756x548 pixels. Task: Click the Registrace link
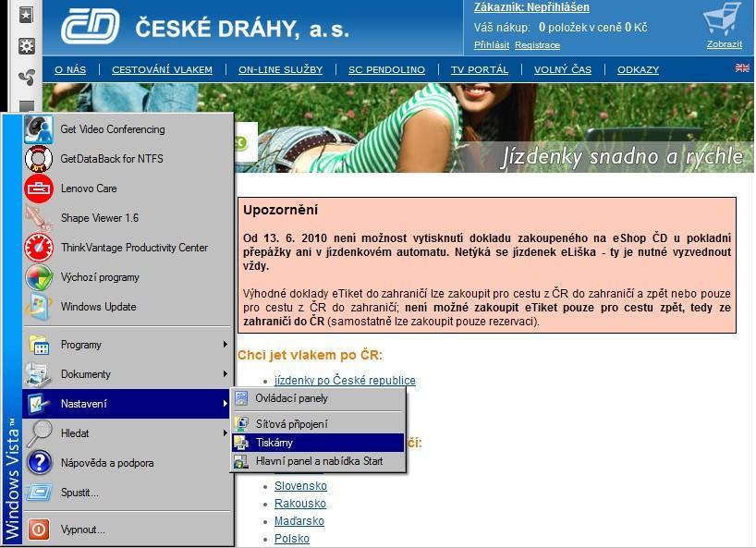tap(537, 45)
